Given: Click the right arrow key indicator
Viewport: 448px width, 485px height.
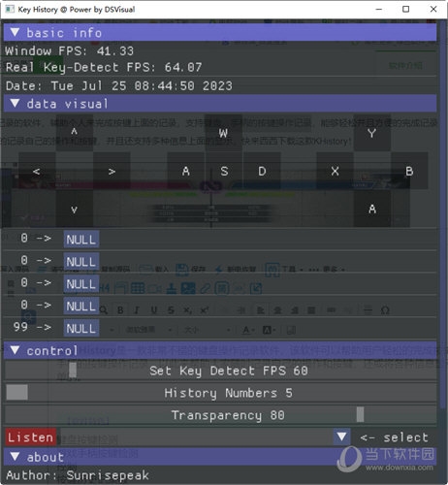Looking at the screenshot, I should (112, 171).
